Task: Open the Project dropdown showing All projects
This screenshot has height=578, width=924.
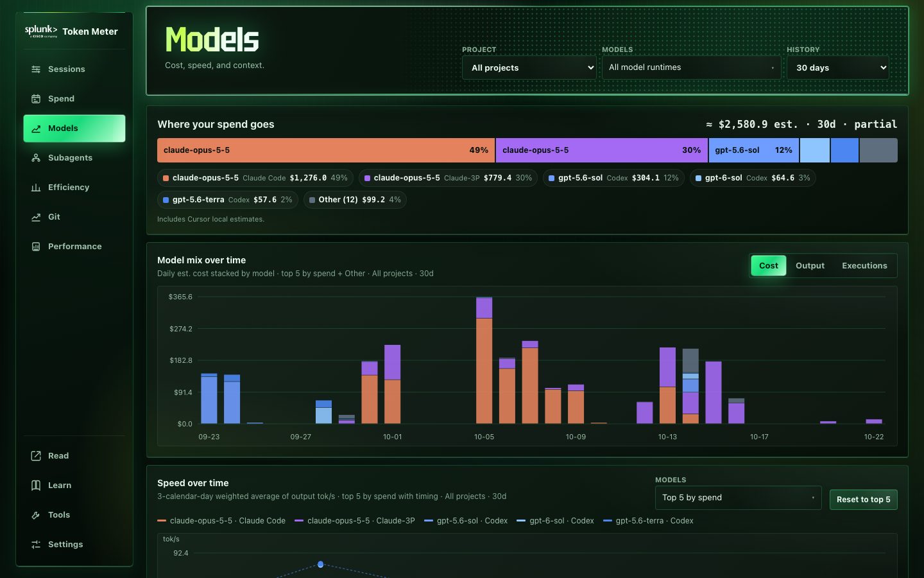Action: coord(529,67)
